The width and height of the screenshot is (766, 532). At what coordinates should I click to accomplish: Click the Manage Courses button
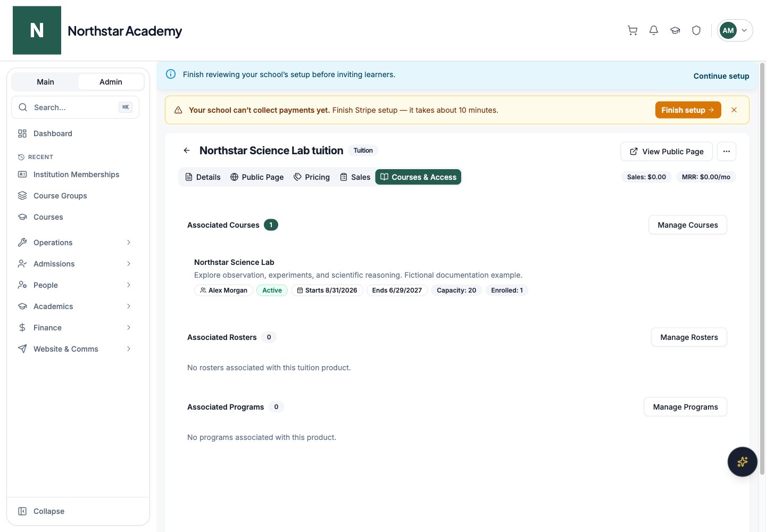click(688, 225)
